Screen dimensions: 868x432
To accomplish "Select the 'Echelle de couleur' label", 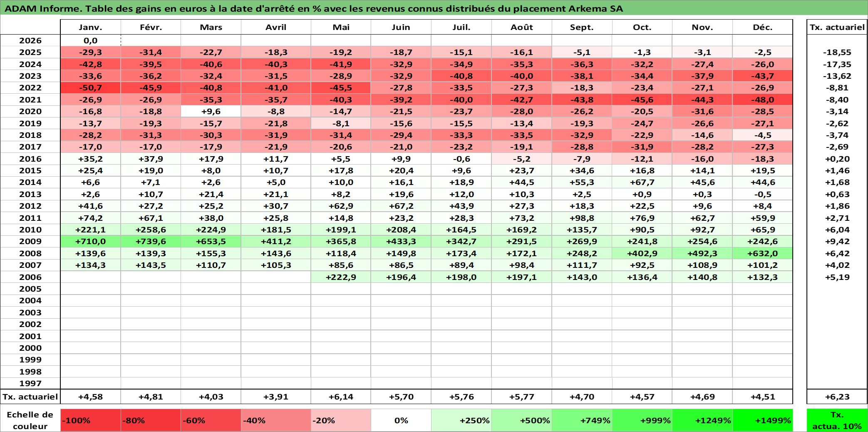I will [x=30, y=420].
